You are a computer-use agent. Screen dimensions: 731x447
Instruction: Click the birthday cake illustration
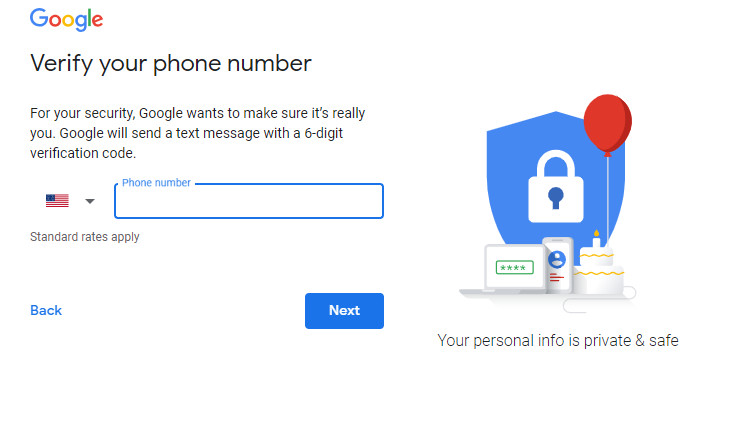[x=599, y=270]
